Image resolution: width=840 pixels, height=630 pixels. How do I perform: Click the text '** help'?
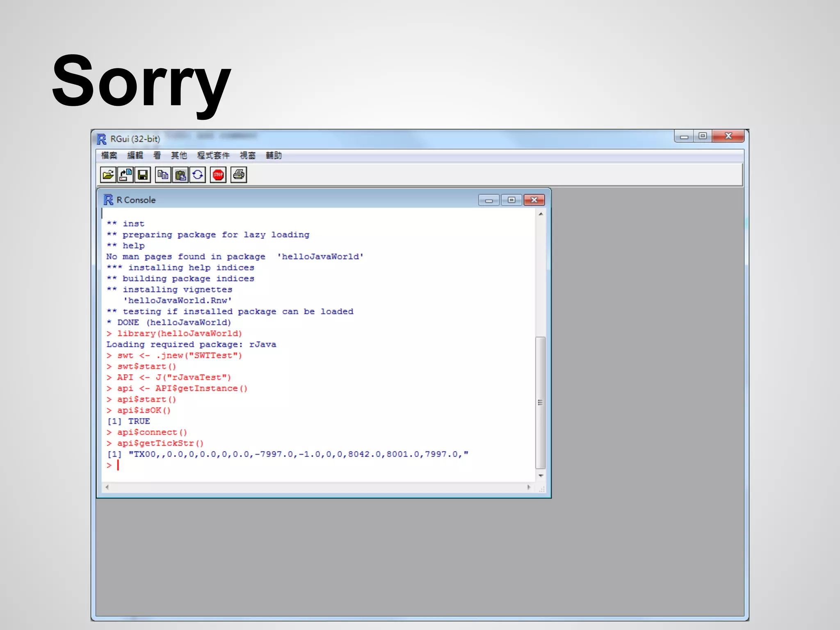(x=126, y=246)
